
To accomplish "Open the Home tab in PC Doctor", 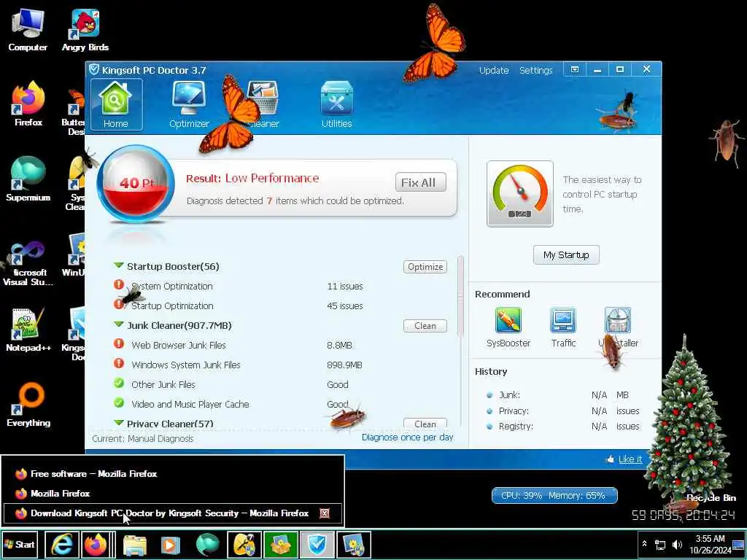I will [x=116, y=104].
